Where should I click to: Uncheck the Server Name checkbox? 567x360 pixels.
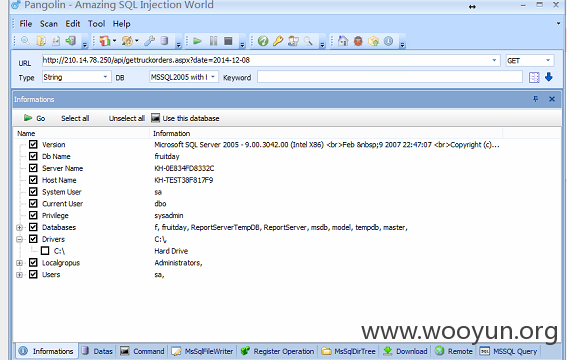[x=33, y=168]
